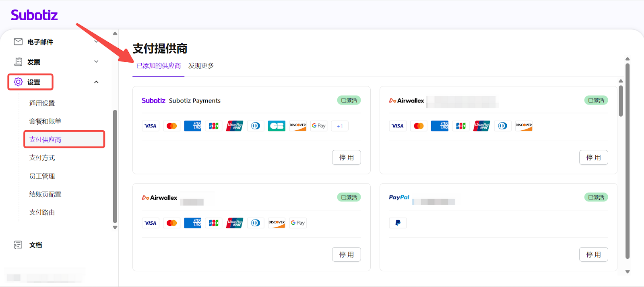Screen dimensions: 644x287
Task: Expand the 发票 menu chevron
Action: 96,61
